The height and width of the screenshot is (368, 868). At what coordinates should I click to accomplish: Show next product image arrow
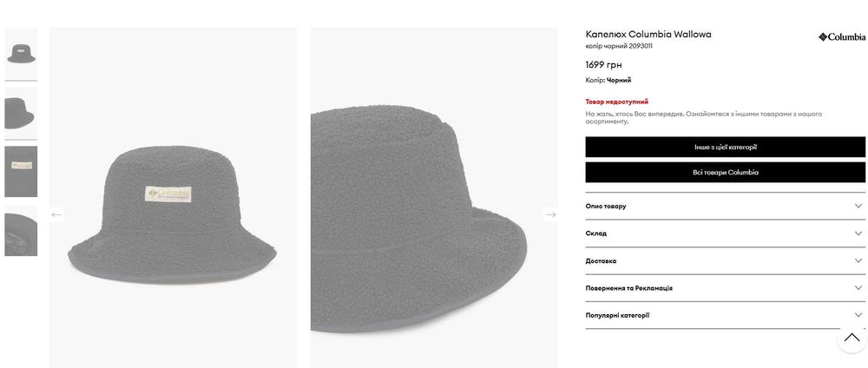550,214
